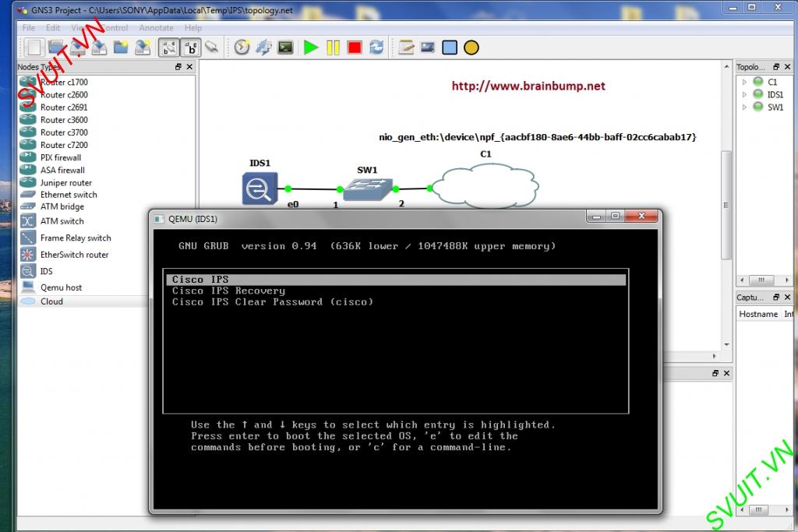Click the SW1 switch on the canvas
The image size is (798, 532).
coord(368,189)
